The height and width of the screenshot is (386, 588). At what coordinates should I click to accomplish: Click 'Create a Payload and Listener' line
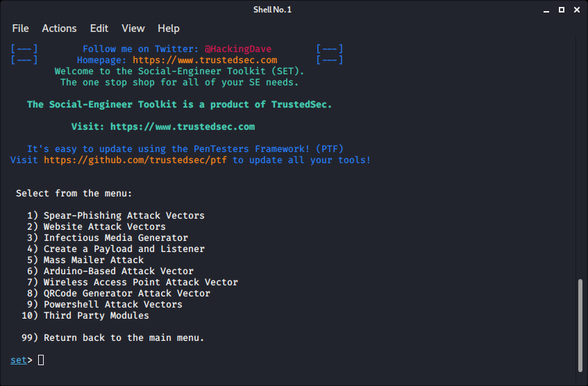point(116,249)
